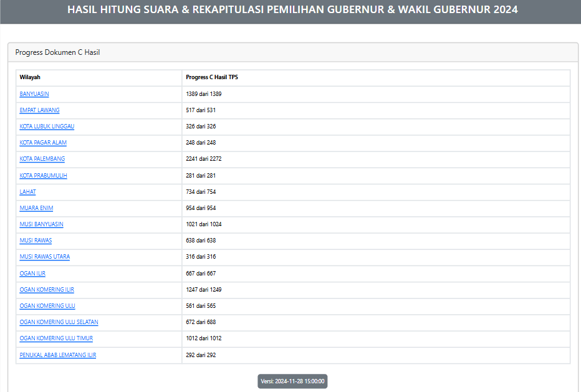
Task: Select the MUSI BANYUASIN link
Action: tap(41, 224)
